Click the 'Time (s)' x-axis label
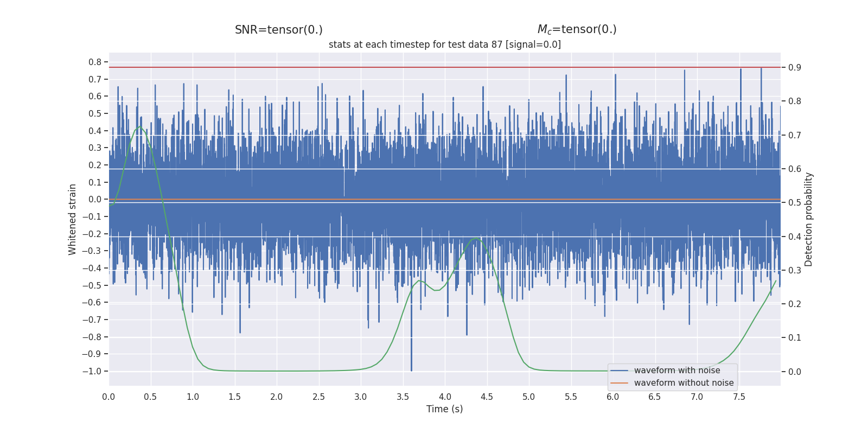This screenshot has height=434, width=868. point(445,409)
